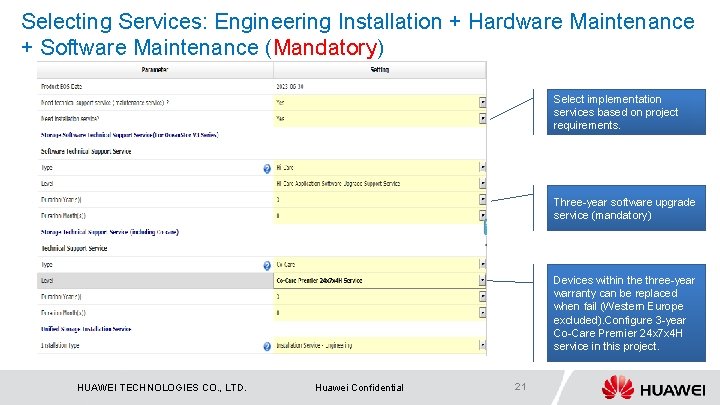Viewport: 720px width, 405px height.
Task: Open the Co-Care Type dropdown
Action: 482,264
